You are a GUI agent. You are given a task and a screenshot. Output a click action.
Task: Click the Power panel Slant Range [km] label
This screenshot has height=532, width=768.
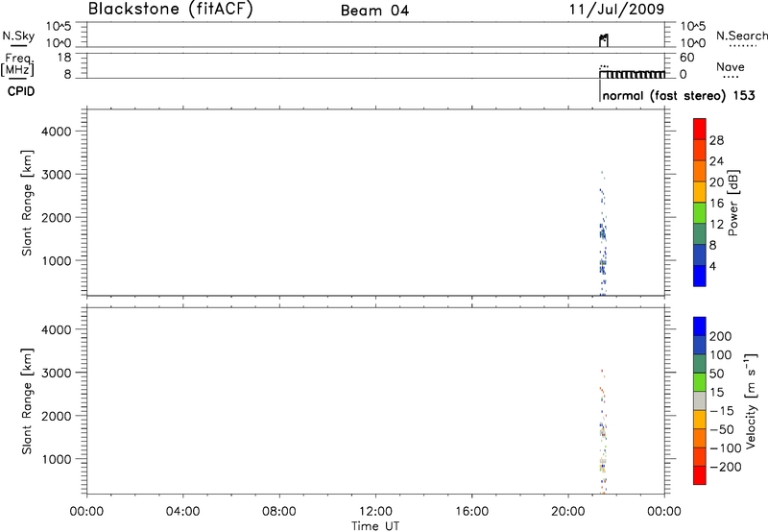pyautogui.click(x=27, y=203)
